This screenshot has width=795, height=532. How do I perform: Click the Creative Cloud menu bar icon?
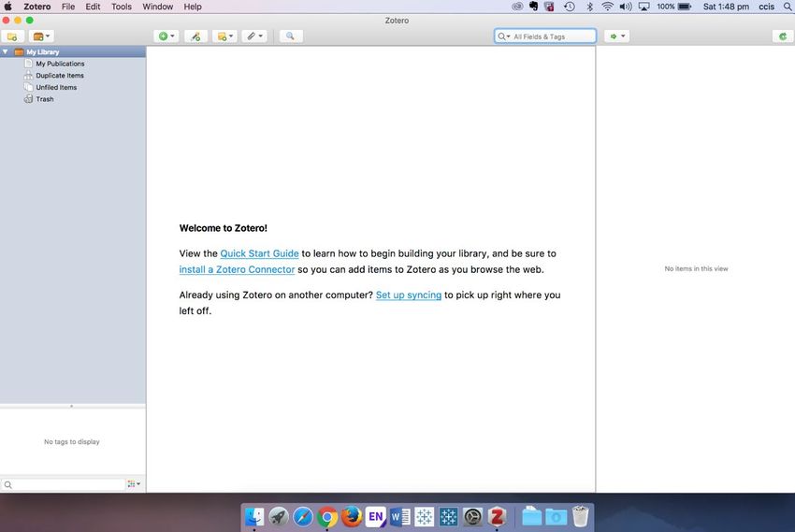point(517,7)
